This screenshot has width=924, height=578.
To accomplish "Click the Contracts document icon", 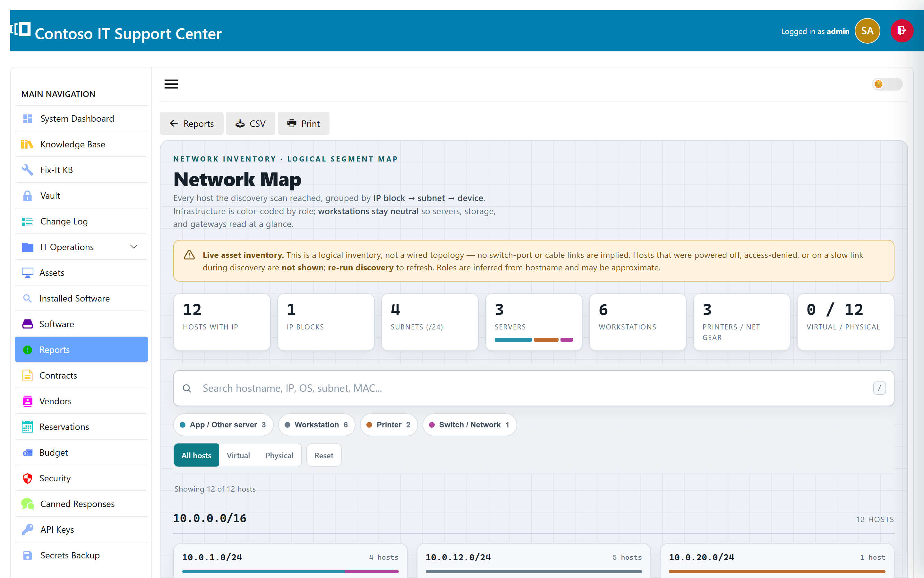I will coord(28,375).
